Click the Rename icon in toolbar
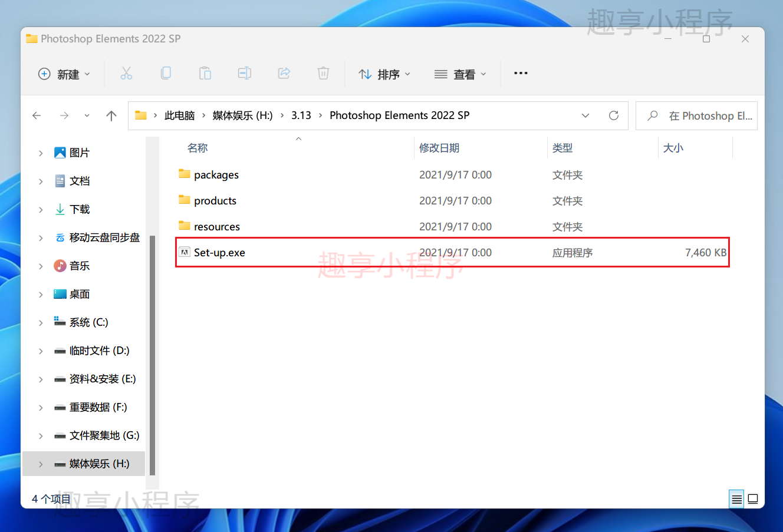Image resolution: width=783 pixels, height=532 pixels. click(245, 74)
